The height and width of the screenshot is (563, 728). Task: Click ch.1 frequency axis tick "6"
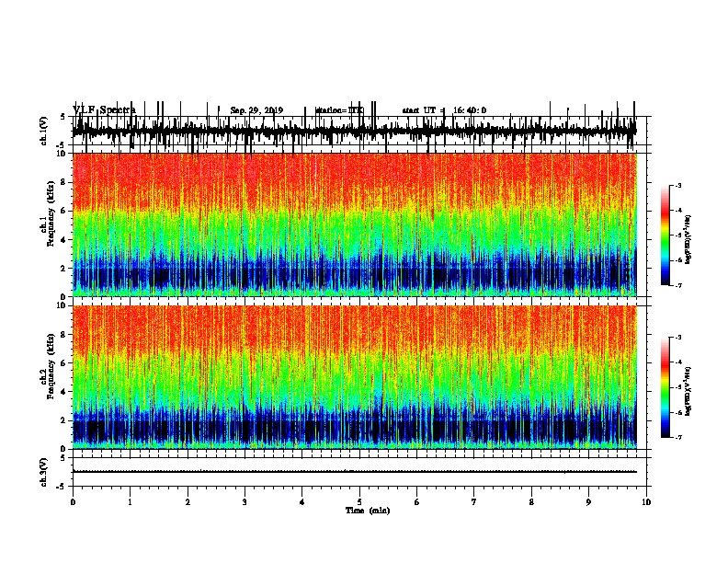(x=63, y=211)
